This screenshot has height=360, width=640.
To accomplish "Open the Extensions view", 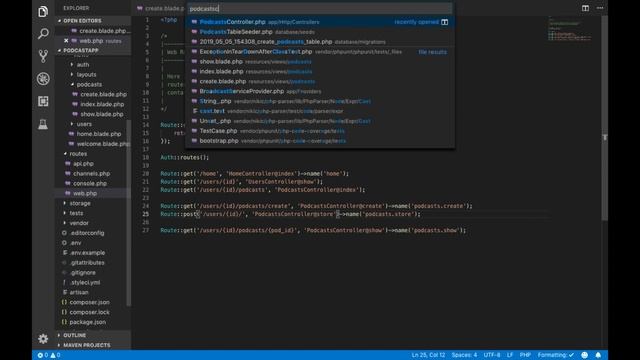I will (43, 101).
